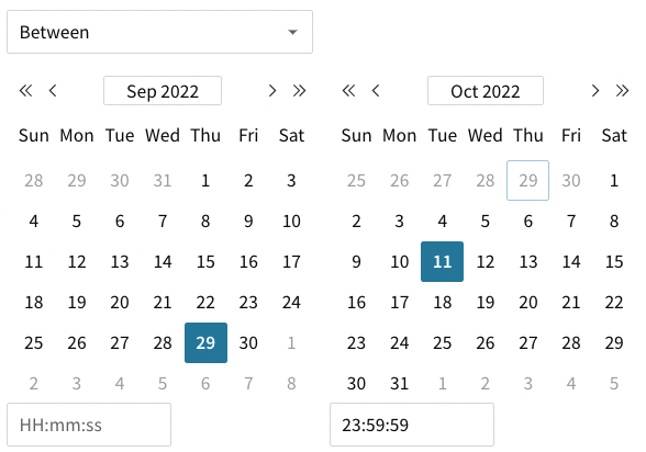Select October 1 in September calendar
Viewport: 646px width, 452px height.
[291, 343]
